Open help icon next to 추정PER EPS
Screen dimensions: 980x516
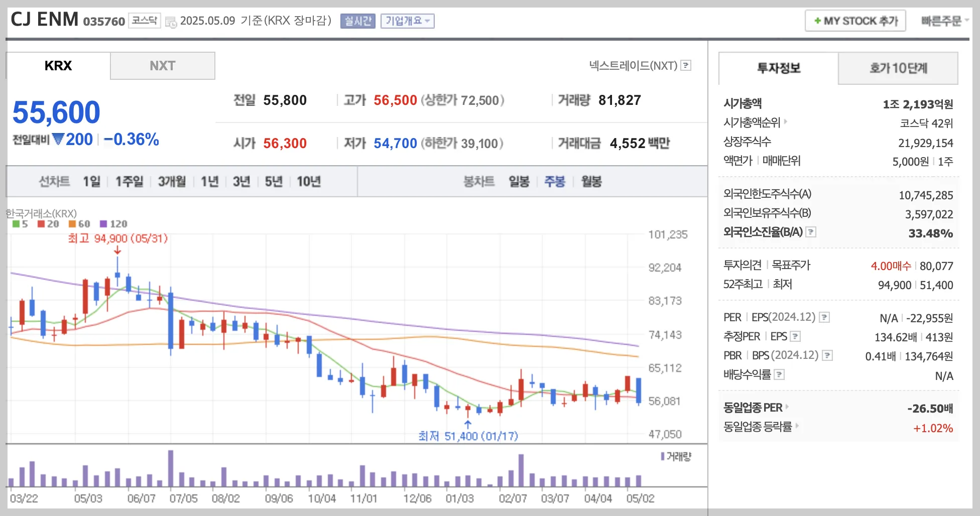[x=795, y=336]
